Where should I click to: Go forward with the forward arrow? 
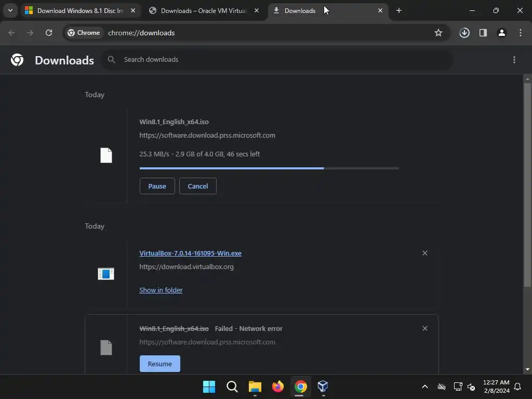point(30,33)
